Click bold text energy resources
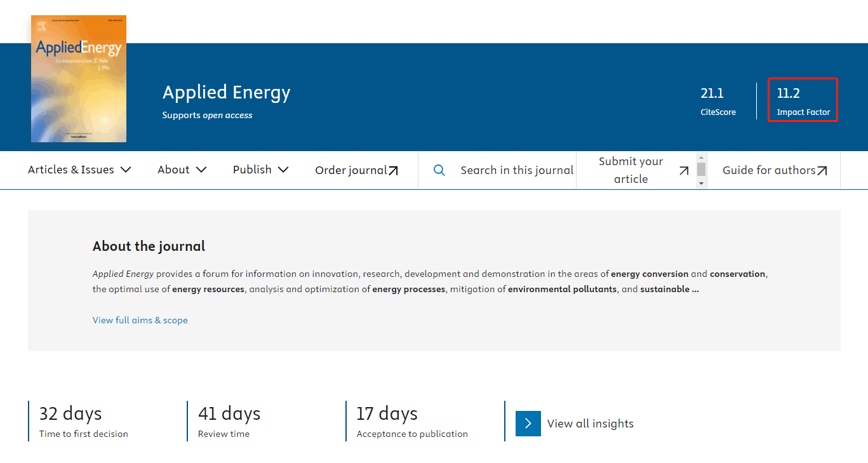The height and width of the screenshot is (463, 868). (208, 290)
